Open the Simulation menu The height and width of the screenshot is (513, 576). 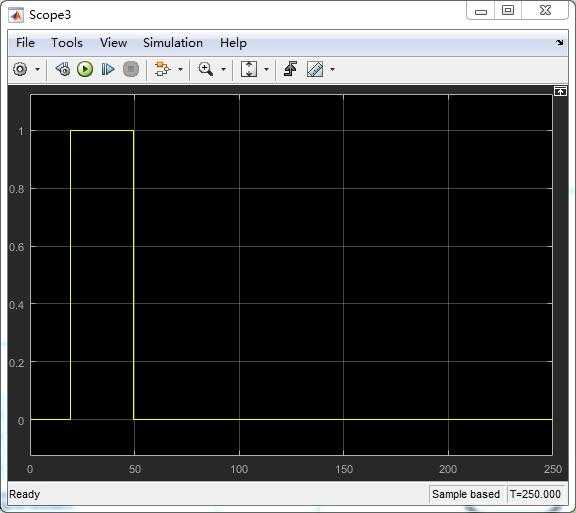173,43
